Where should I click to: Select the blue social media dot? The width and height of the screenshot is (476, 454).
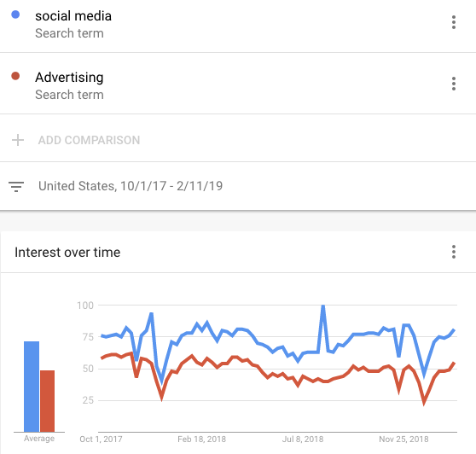click(15, 15)
